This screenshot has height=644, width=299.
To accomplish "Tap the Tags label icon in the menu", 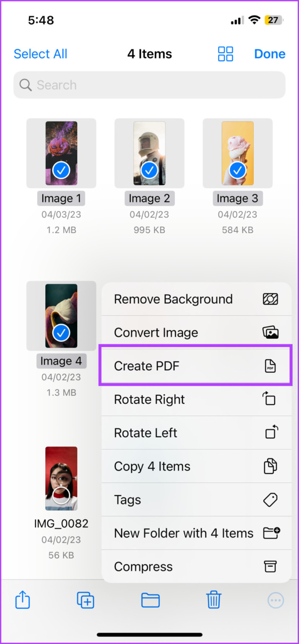I will [x=270, y=500].
